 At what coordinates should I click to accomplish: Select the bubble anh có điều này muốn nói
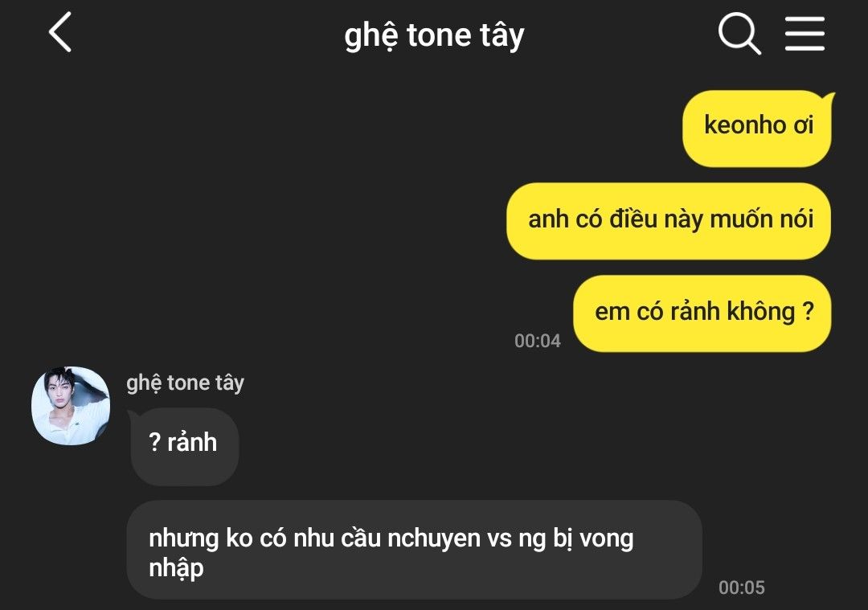[x=668, y=221]
